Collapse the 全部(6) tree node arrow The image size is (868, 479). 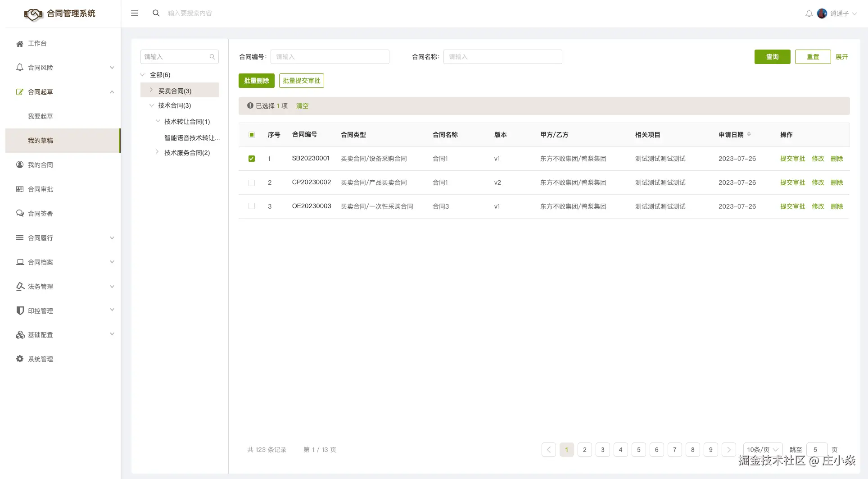143,75
